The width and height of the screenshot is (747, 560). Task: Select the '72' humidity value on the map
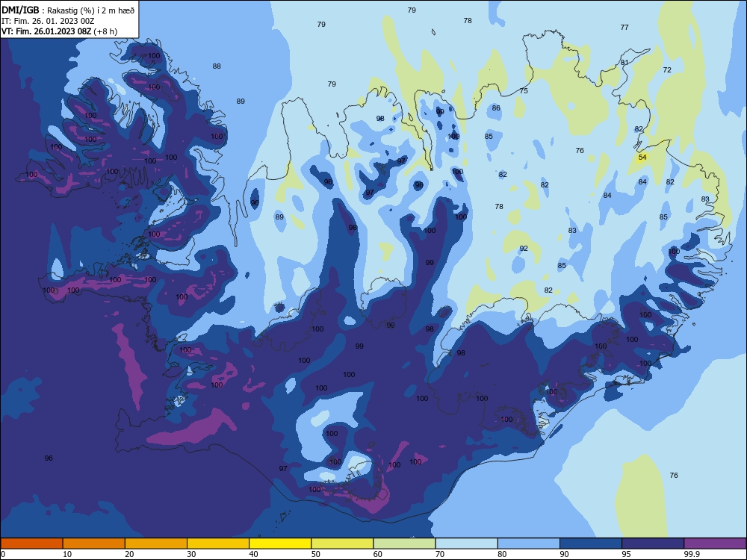(x=667, y=69)
